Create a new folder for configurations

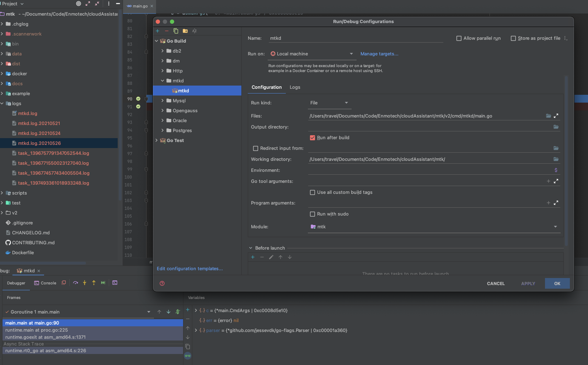[x=185, y=31]
